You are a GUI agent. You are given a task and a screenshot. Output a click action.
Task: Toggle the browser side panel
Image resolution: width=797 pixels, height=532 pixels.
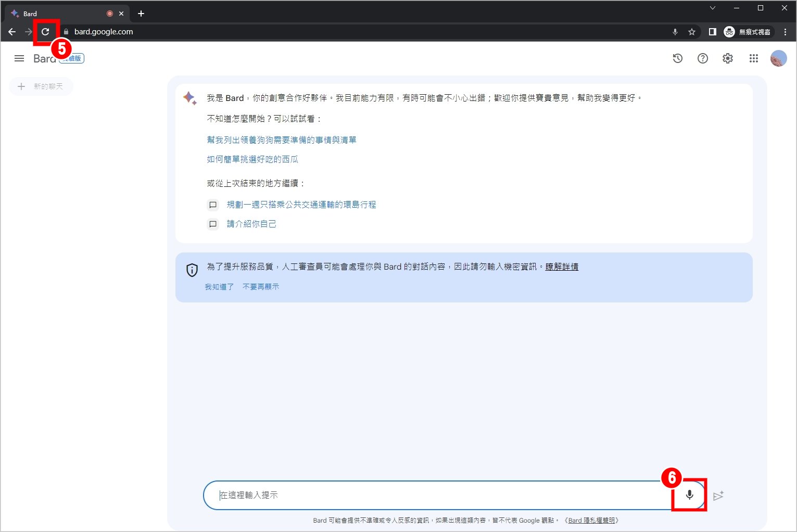coord(713,32)
